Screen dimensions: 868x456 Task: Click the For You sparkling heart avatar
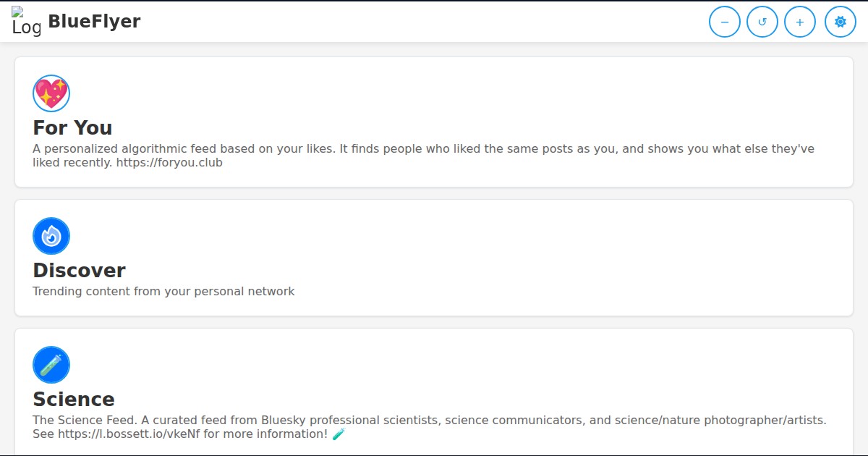point(51,93)
